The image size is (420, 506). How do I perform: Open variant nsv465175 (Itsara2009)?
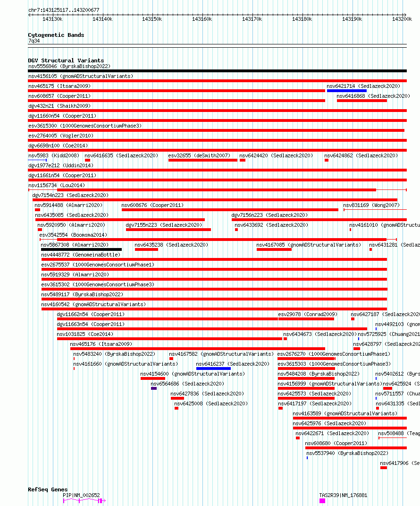tap(59, 86)
